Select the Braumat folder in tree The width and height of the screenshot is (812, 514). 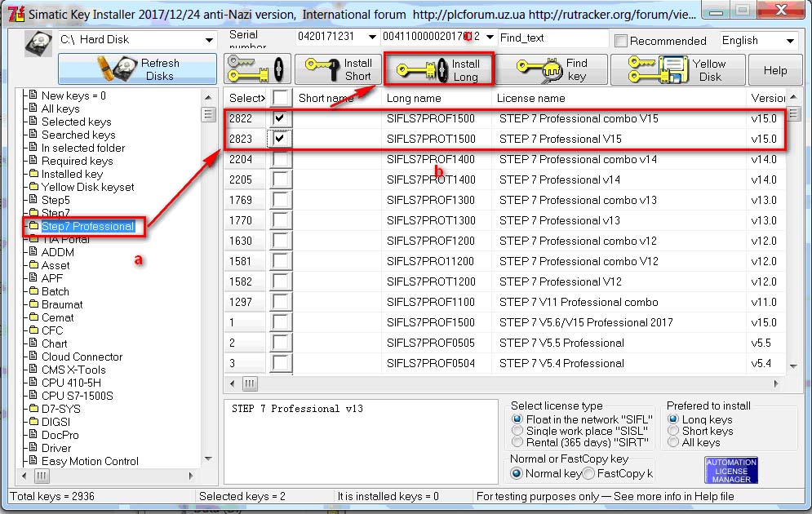click(x=62, y=304)
